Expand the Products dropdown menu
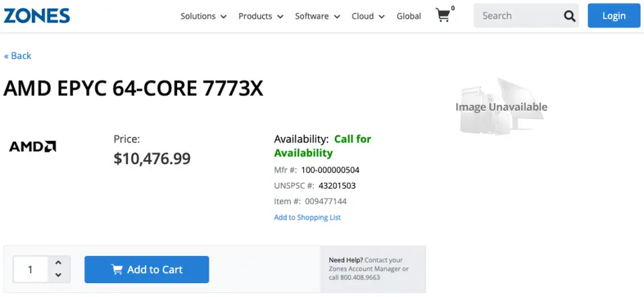The image size is (644, 297). tap(261, 16)
